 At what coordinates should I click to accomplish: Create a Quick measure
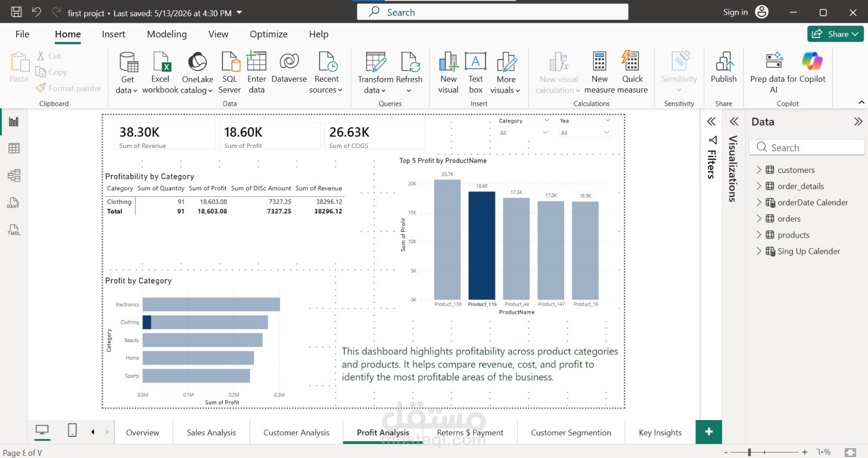633,73
